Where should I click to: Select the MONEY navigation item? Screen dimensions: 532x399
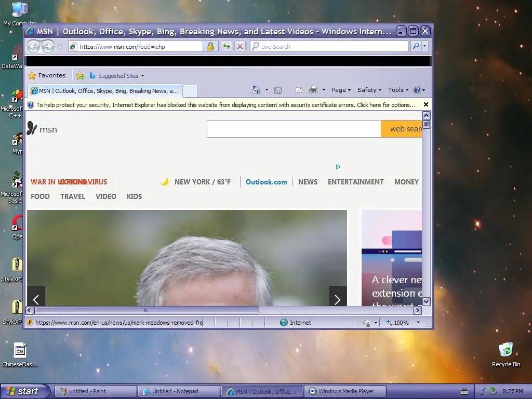point(406,182)
